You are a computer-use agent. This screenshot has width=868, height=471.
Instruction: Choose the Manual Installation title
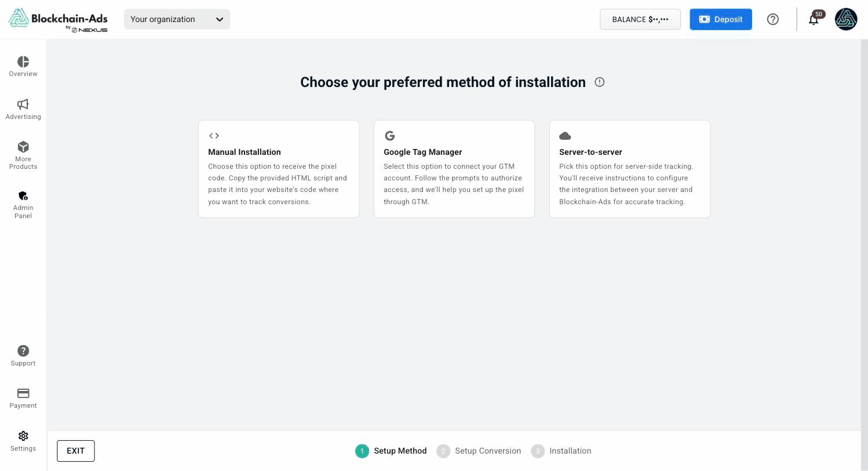click(245, 152)
